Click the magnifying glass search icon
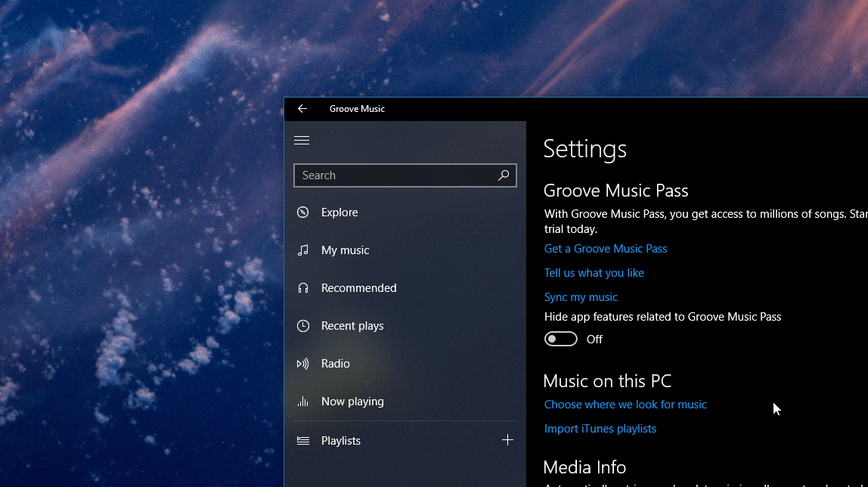The height and width of the screenshot is (487, 868). click(504, 175)
